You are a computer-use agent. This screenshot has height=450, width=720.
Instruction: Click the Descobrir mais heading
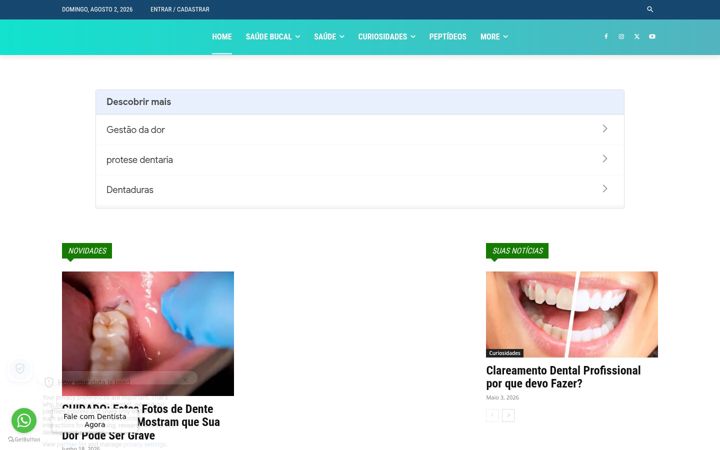(x=139, y=102)
